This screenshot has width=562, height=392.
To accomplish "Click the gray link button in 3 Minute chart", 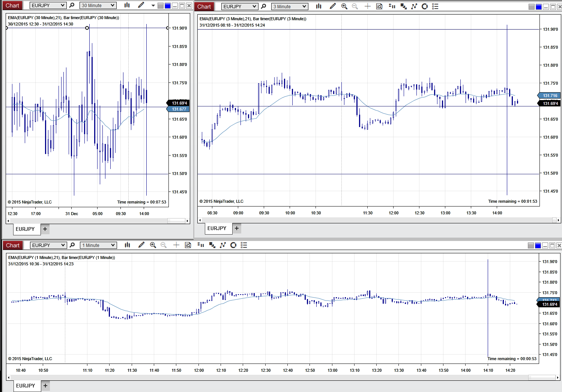I will [x=532, y=7].
